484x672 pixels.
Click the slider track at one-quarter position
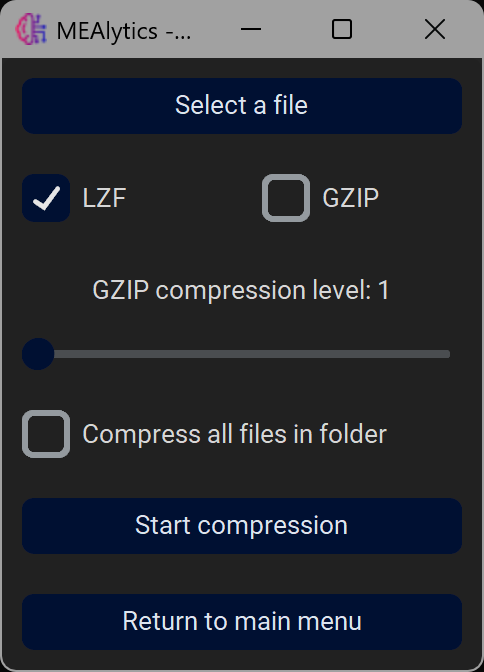(141, 354)
